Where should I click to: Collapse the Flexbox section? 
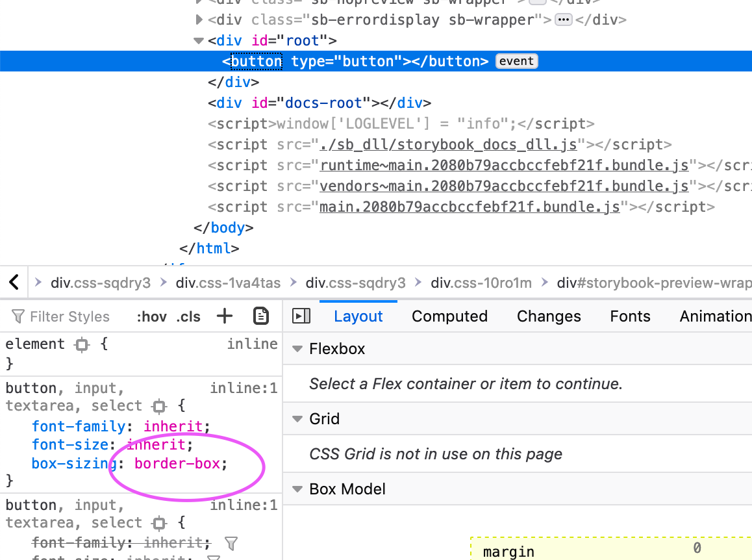(x=297, y=349)
